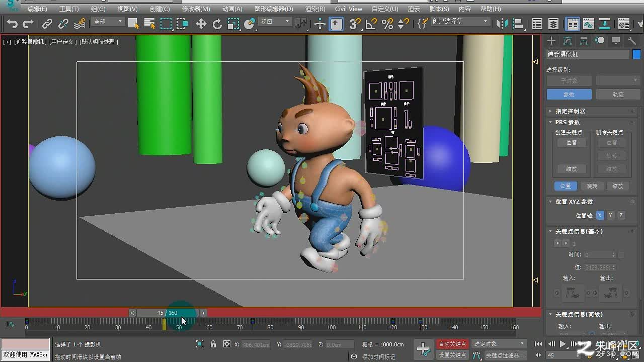This screenshot has width=644, height=362.
Task: Open 关键点过滤器 dialog
Action: [506, 355]
